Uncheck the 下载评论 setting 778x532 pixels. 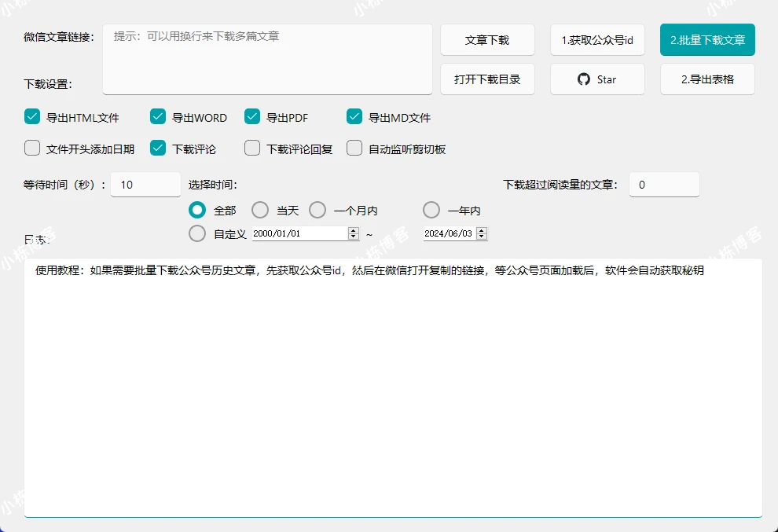pyautogui.click(x=158, y=149)
